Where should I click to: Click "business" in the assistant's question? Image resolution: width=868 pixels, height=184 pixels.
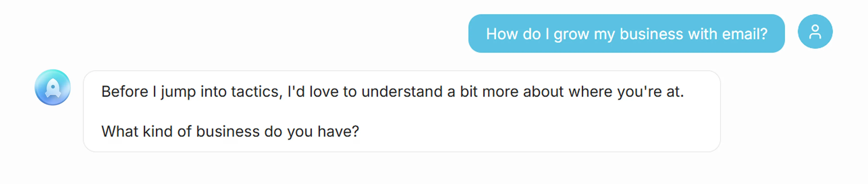tap(228, 131)
